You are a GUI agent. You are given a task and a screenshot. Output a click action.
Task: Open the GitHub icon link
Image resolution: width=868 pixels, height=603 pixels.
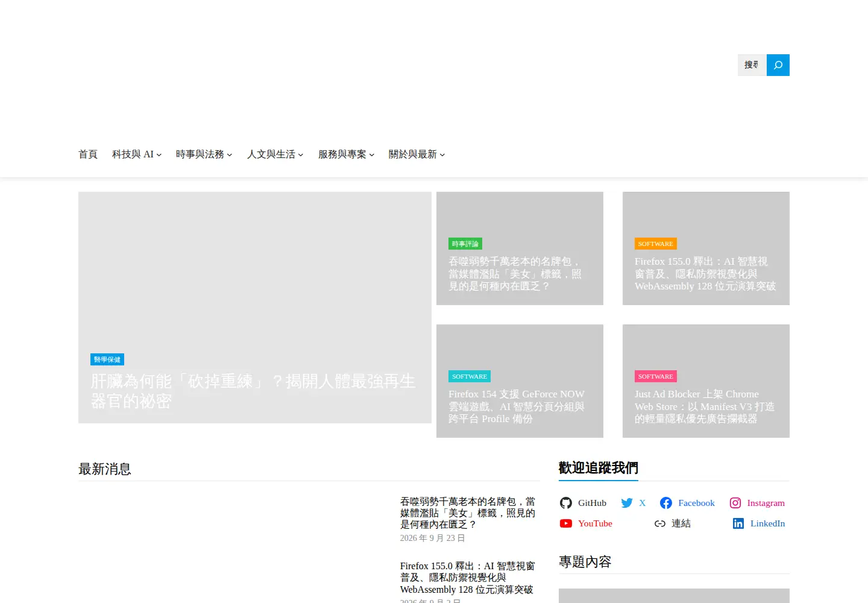[x=565, y=503]
